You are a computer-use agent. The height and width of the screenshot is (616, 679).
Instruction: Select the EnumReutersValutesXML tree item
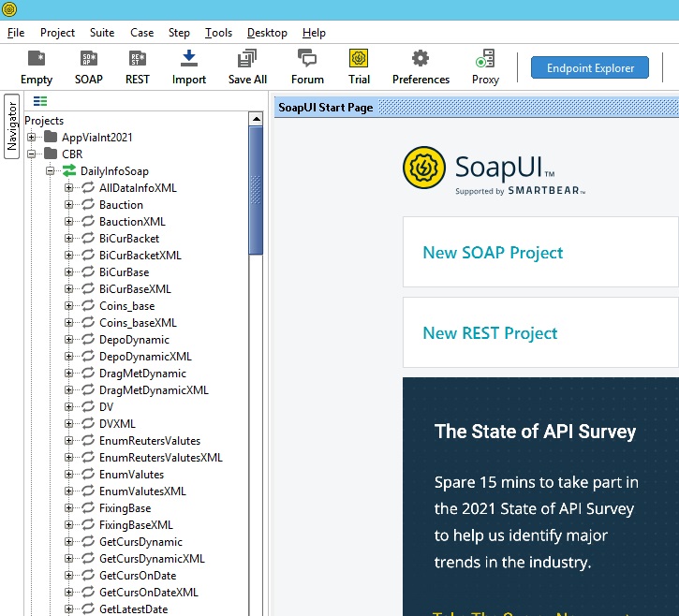[161, 457]
